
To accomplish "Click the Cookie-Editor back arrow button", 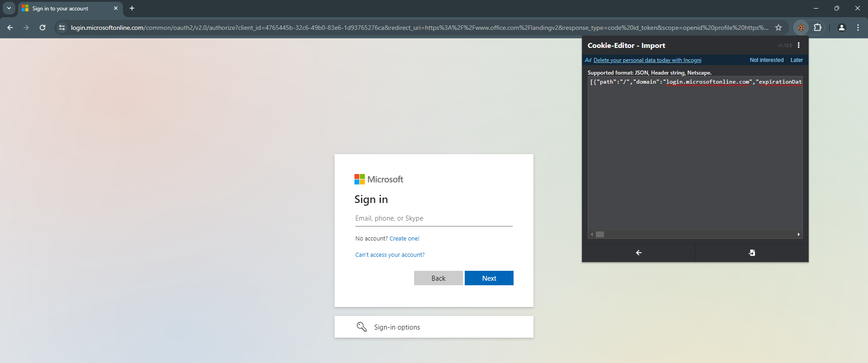I will 638,253.
